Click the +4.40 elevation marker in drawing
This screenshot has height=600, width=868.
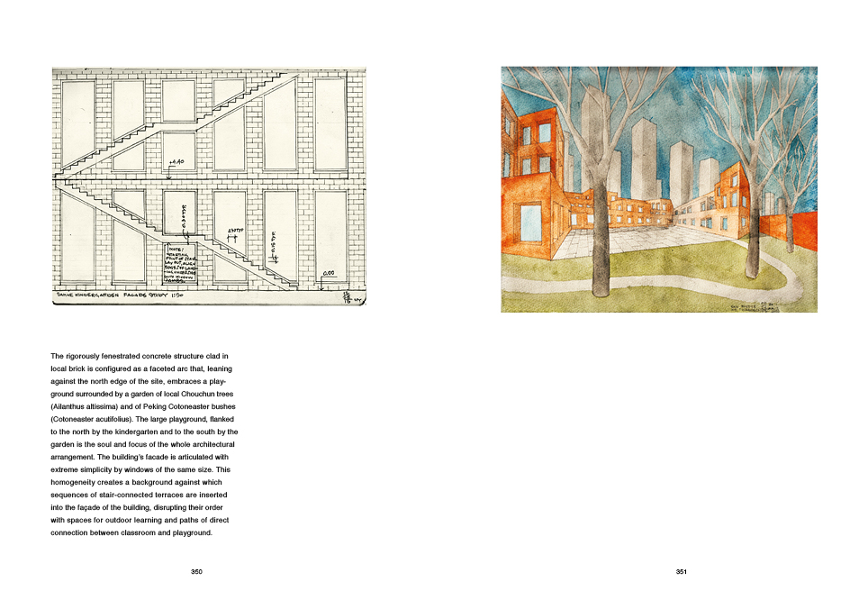[x=177, y=162]
